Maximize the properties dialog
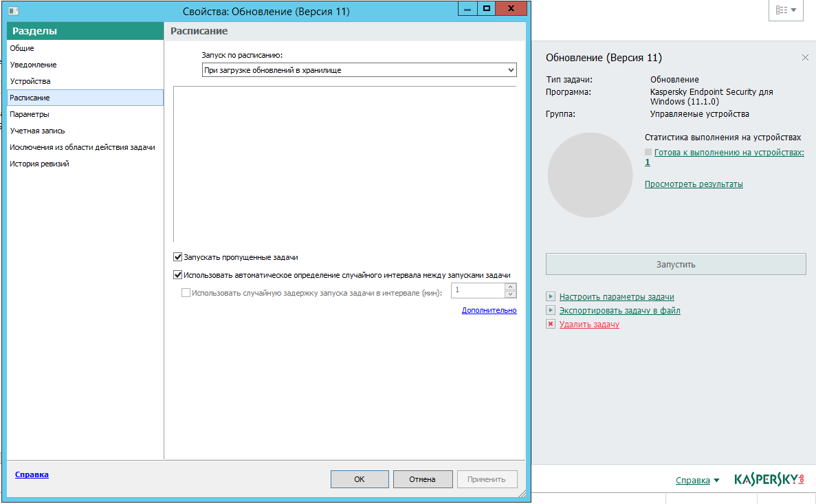The height and width of the screenshot is (504, 816). (x=487, y=8)
